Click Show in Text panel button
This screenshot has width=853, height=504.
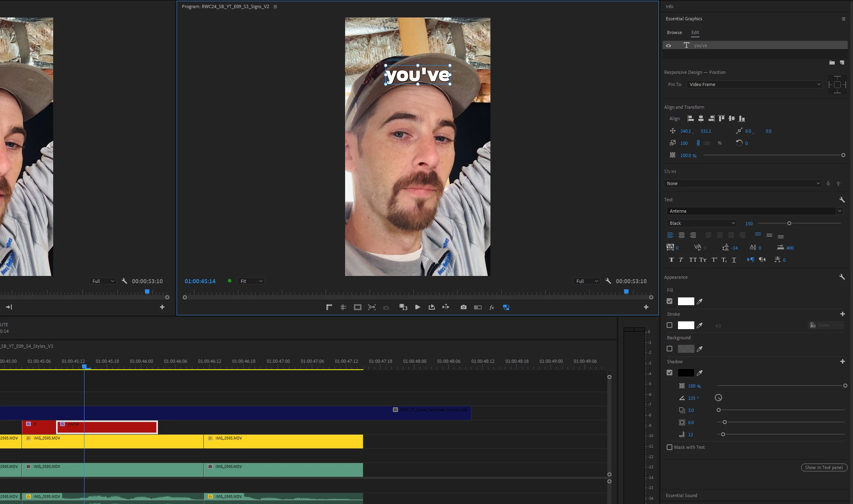824,467
